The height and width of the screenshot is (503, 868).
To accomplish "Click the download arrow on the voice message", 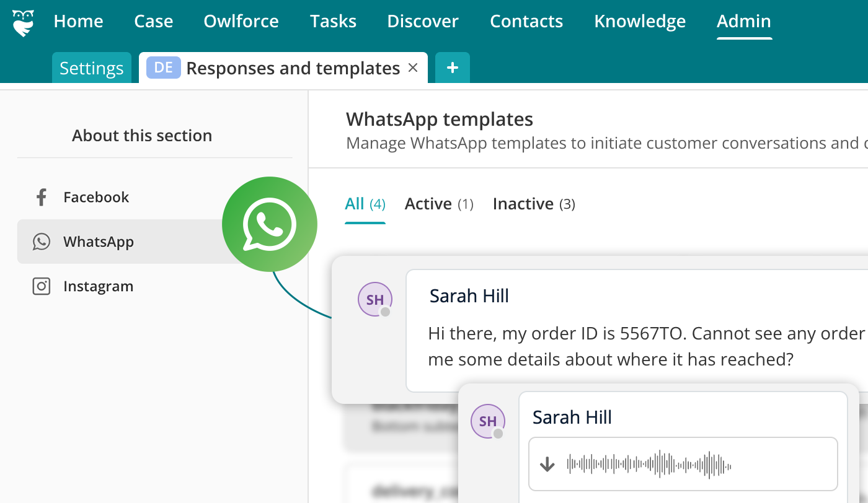I will click(x=547, y=463).
